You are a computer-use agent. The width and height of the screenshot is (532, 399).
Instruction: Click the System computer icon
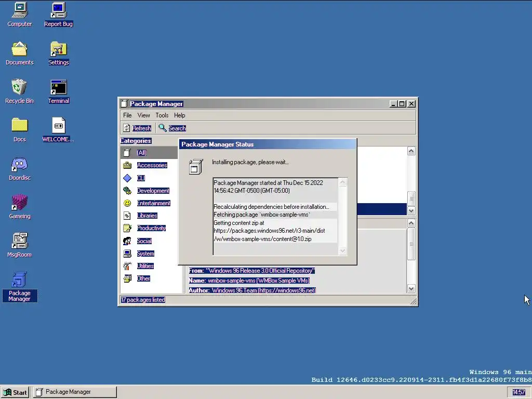point(127,254)
